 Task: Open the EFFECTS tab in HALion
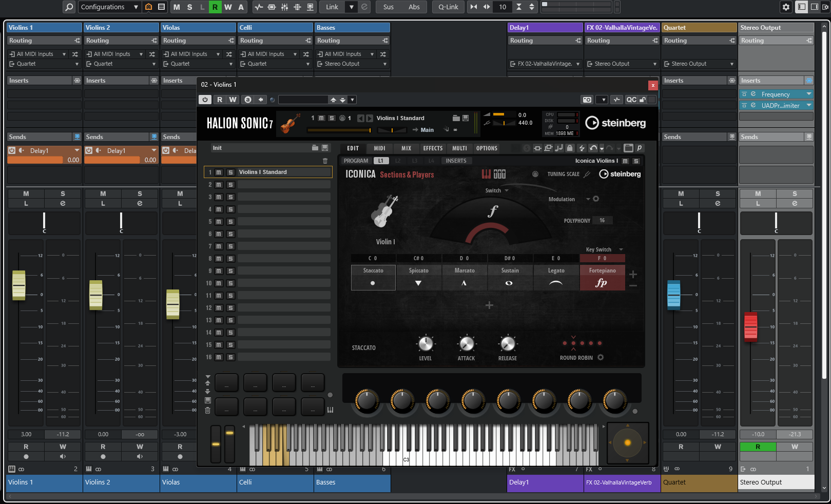(x=433, y=148)
